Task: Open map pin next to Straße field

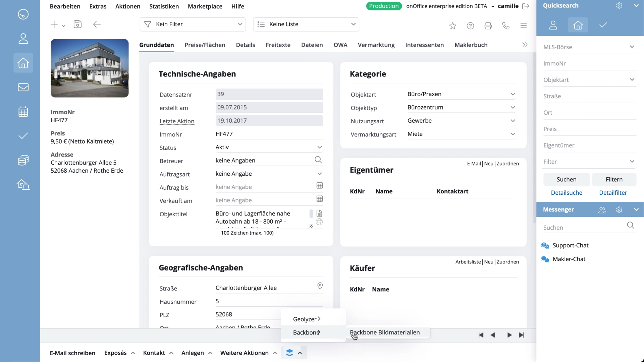Action: pos(320,286)
